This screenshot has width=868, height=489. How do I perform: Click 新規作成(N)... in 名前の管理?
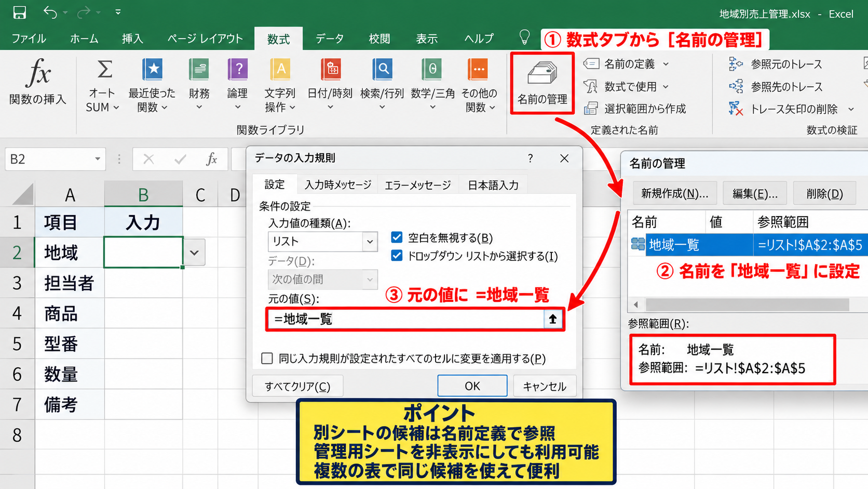[675, 194]
